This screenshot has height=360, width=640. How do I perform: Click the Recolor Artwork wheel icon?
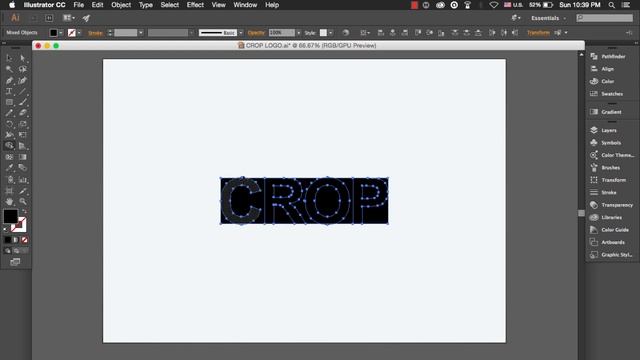click(x=346, y=33)
